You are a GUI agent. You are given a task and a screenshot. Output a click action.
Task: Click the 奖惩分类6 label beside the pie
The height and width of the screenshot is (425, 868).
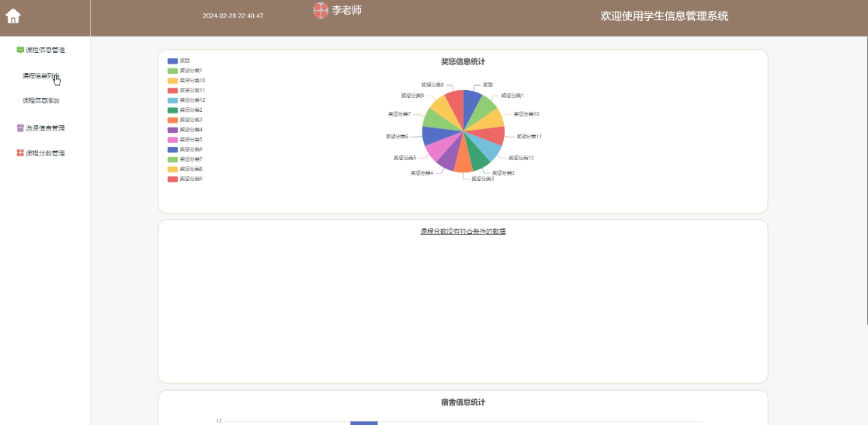397,136
